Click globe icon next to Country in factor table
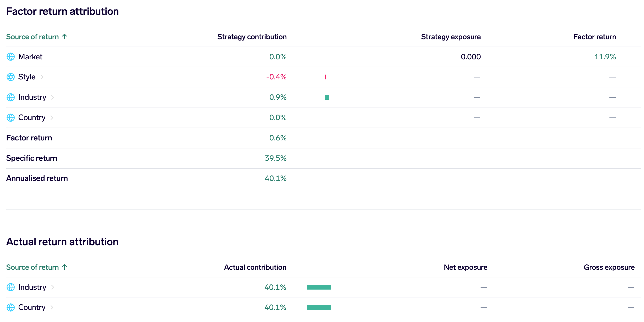Viewport: 644px width, 322px height. (x=10, y=118)
